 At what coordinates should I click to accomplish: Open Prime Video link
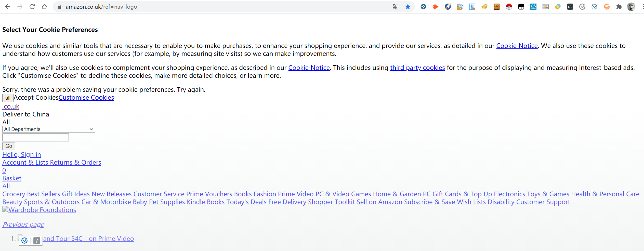point(296,194)
